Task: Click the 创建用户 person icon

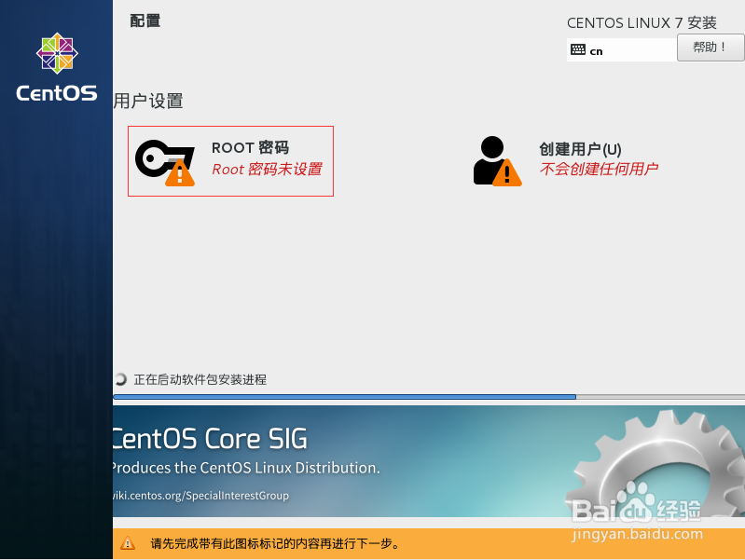Action: coord(497,161)
